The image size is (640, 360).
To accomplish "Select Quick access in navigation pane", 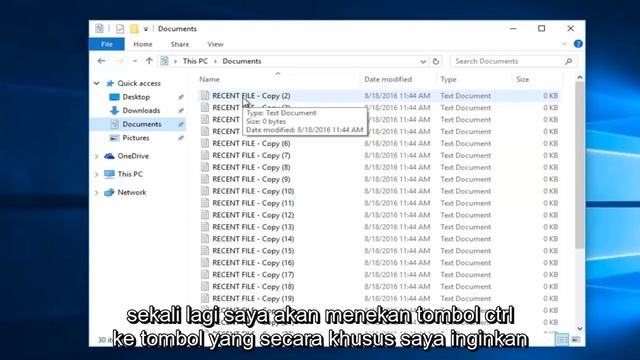I will click(x=139, y=83).
